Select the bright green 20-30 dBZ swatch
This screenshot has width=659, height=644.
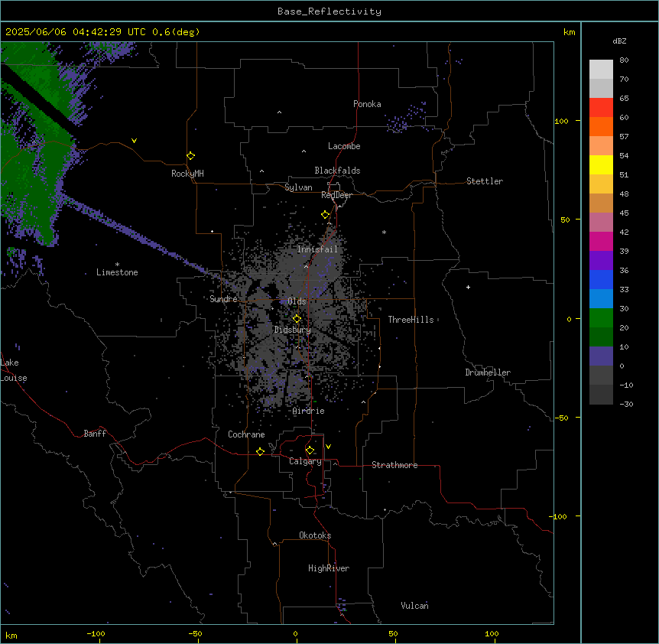601,318
